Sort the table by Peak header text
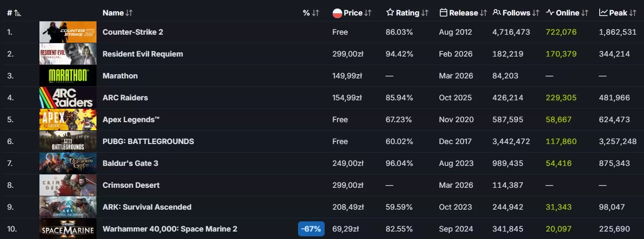The height and width of the screenshot is (239, 644). [x=618, y=13]
